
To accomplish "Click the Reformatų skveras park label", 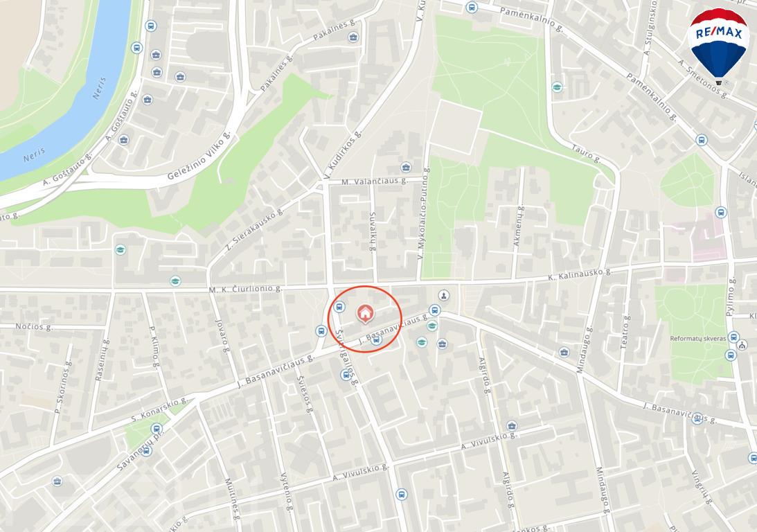I will (697, 339).
